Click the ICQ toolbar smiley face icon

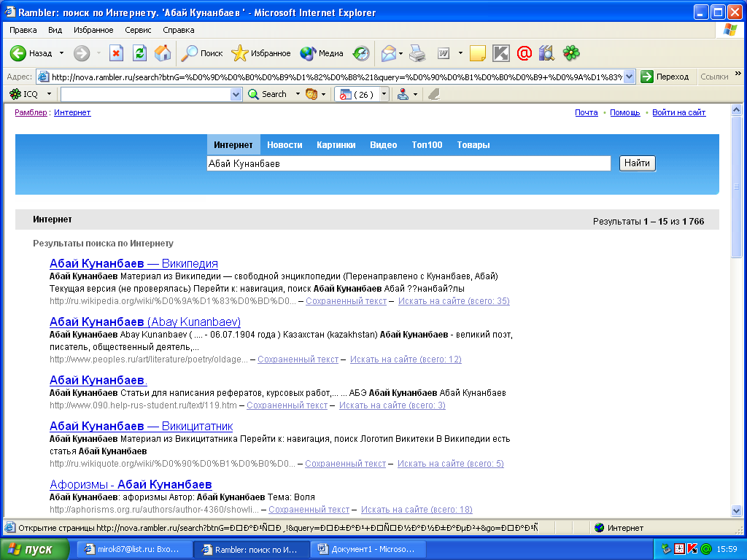point(311,94)
